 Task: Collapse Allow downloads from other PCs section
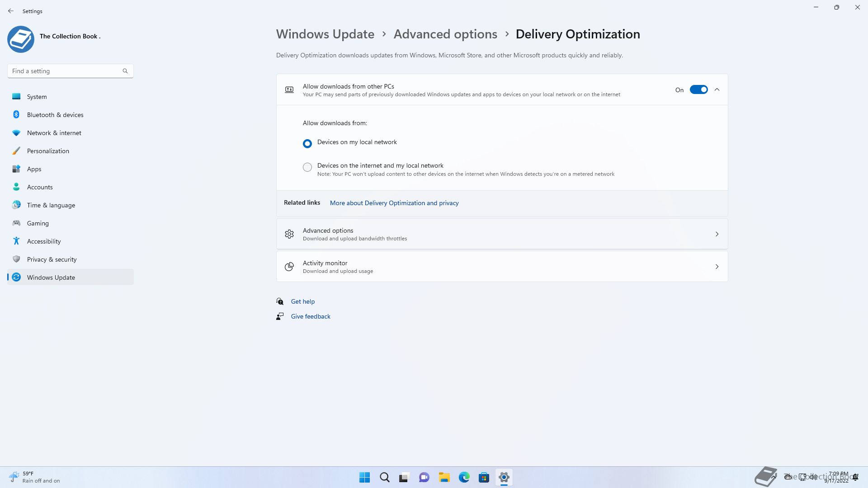(717, 89)
